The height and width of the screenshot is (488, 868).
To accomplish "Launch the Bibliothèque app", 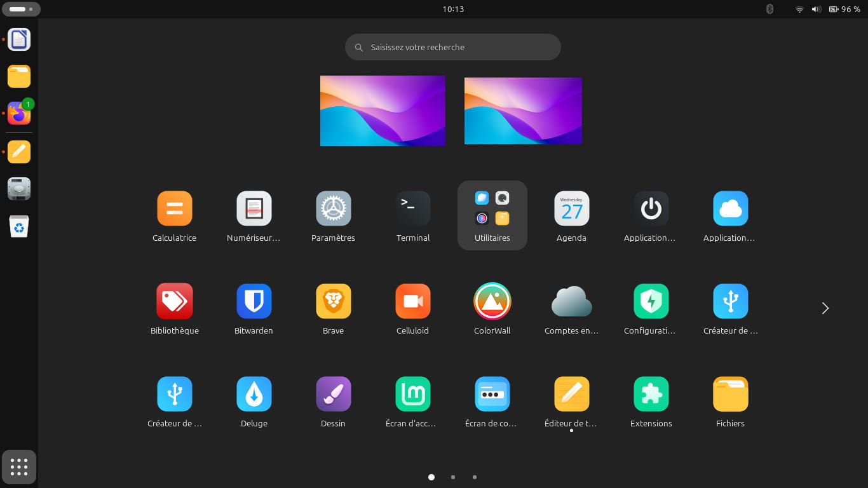I will pyautogui.click(x=175, y=309).
